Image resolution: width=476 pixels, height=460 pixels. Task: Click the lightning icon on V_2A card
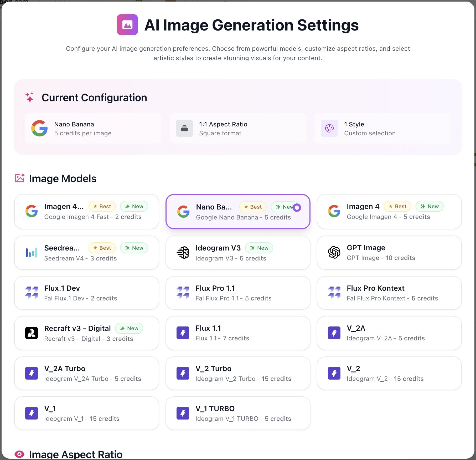pos(334,333)
